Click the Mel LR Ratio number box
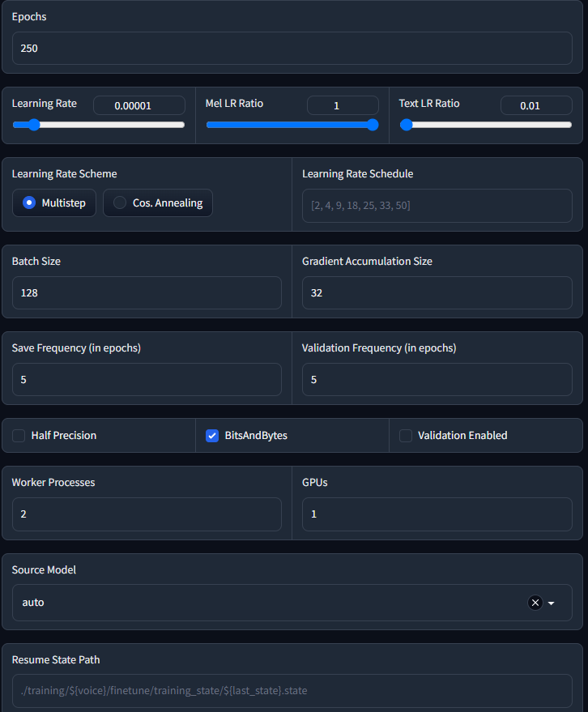588x712 pixels. [x=343, y=105]
